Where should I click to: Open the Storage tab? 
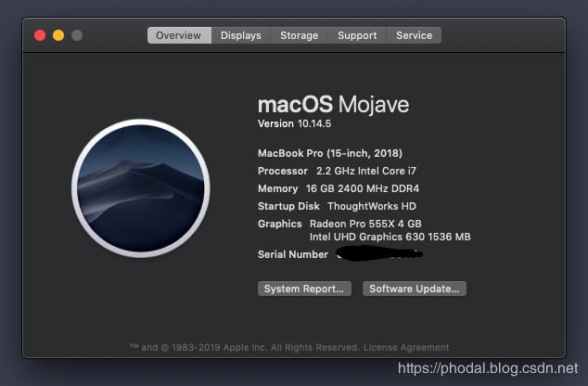pos(300,35)
